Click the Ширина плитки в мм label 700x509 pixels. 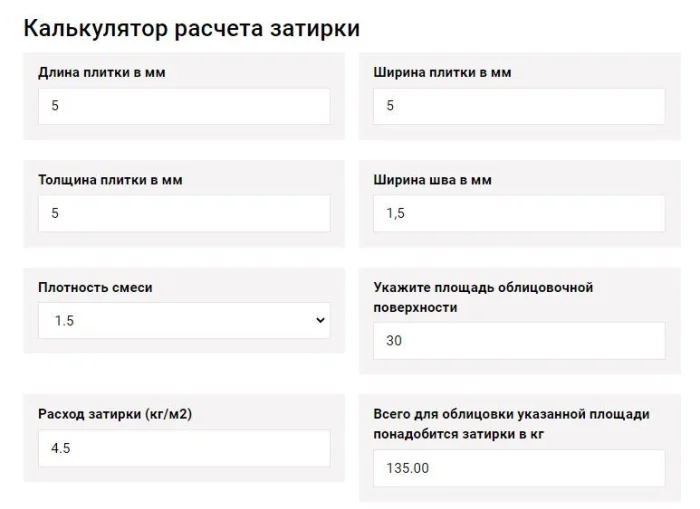click(442, 73)
